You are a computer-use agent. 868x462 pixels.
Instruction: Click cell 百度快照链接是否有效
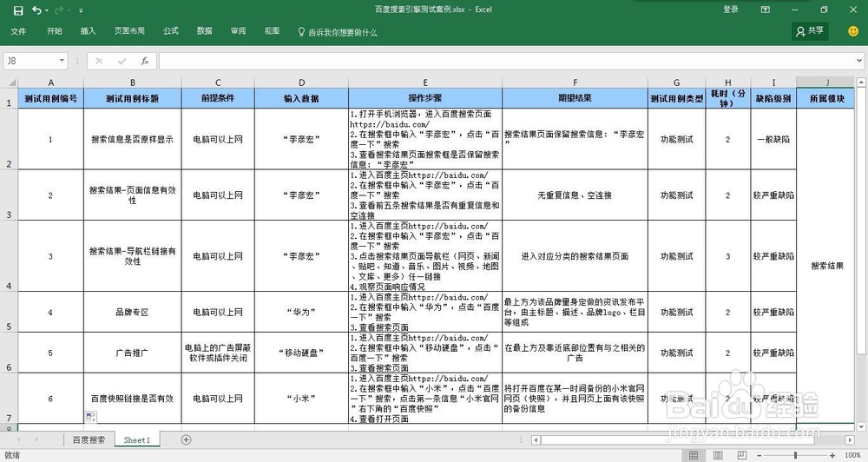tap(132, 399)
